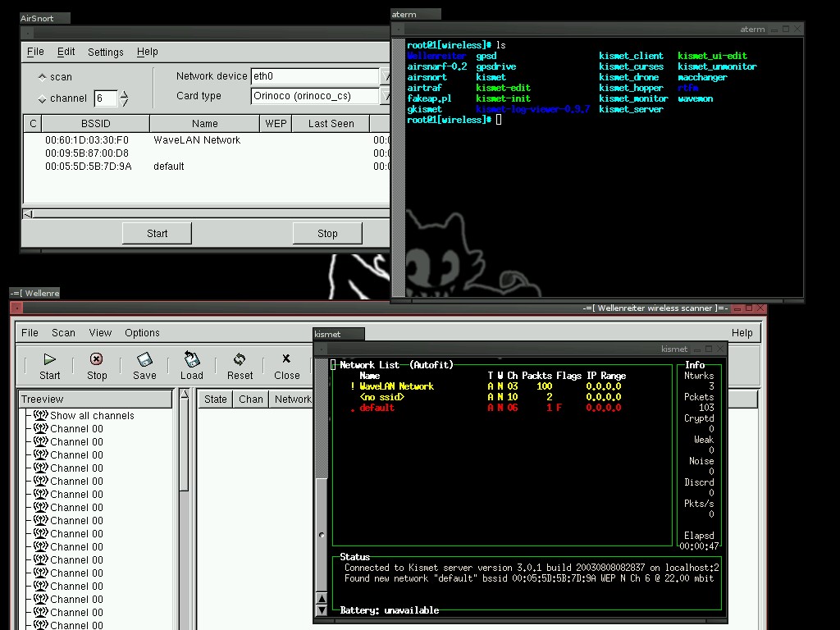Click kismet_hopper in the aterm listing
Viewport: 840px width, 630px height.
(x=631, y=88)
